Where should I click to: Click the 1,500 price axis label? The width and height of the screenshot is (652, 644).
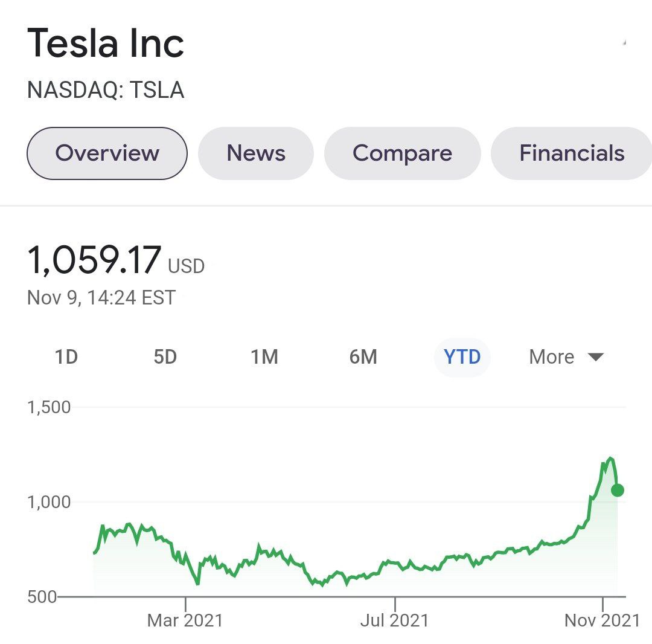(49, 407)
